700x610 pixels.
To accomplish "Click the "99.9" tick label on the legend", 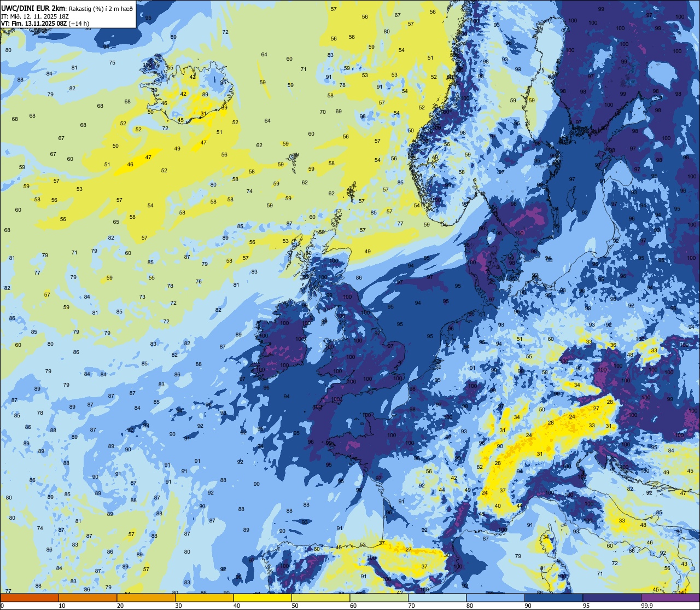I will (647, 606).
